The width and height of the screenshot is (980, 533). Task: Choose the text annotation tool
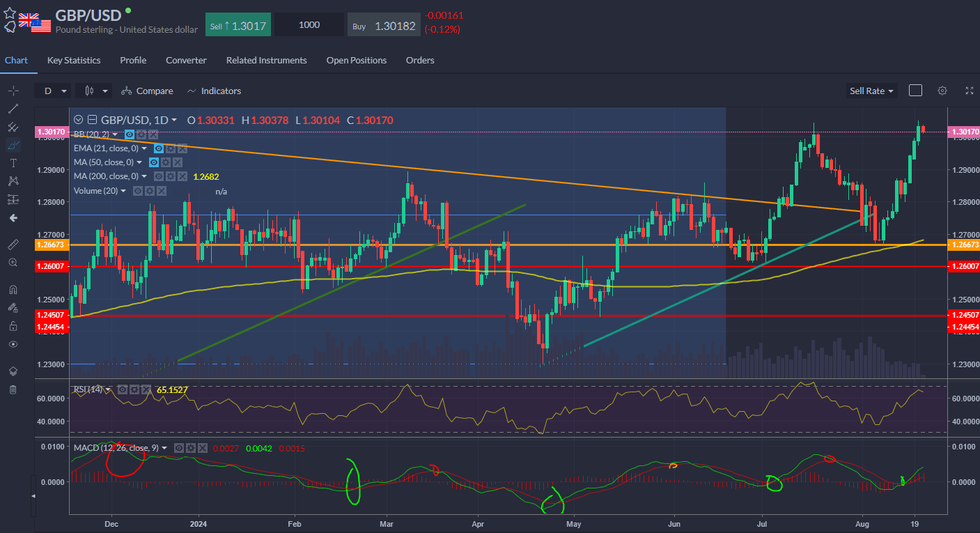coord(13,163)
